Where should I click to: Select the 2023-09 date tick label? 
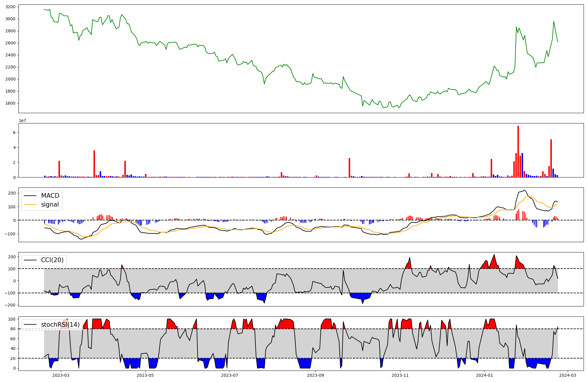point(315,375)
